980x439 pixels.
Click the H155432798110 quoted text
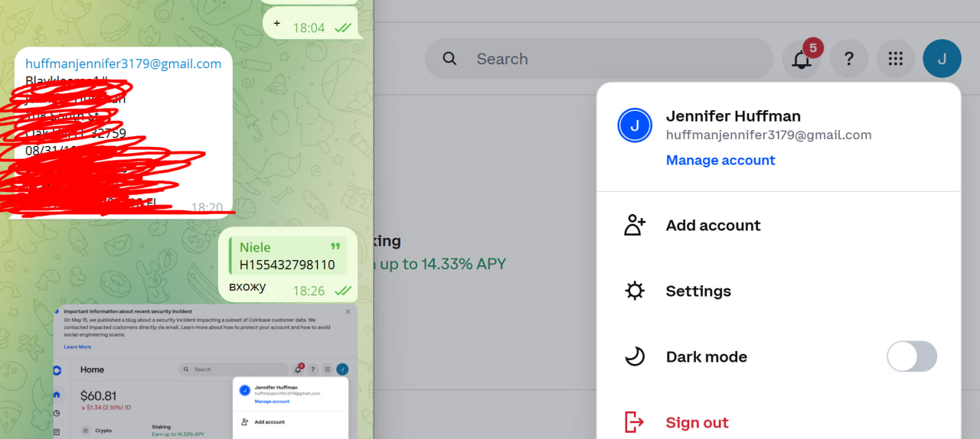tap(287, 265)
